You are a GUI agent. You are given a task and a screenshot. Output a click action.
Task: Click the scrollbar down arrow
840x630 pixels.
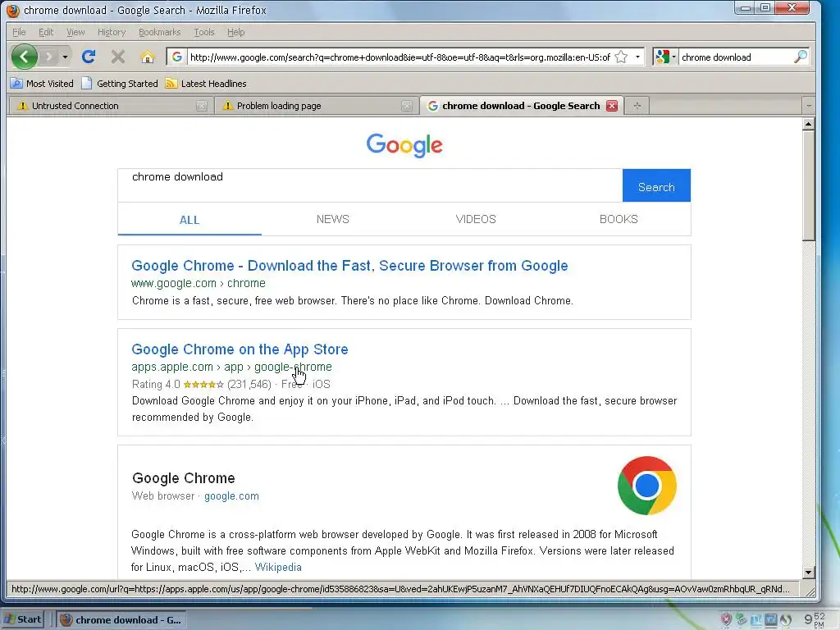pyautogui.click(x=808, y=572)
